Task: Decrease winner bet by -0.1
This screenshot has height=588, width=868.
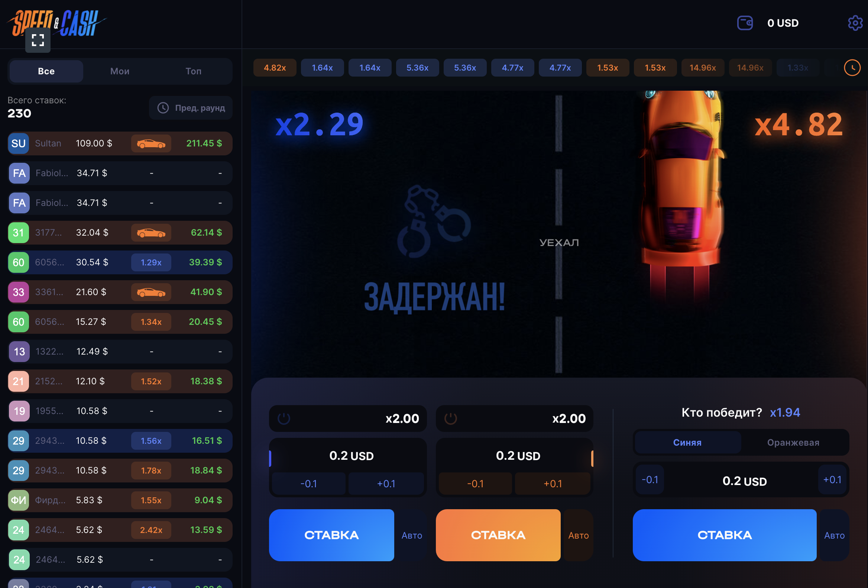Action: point(650,480)
